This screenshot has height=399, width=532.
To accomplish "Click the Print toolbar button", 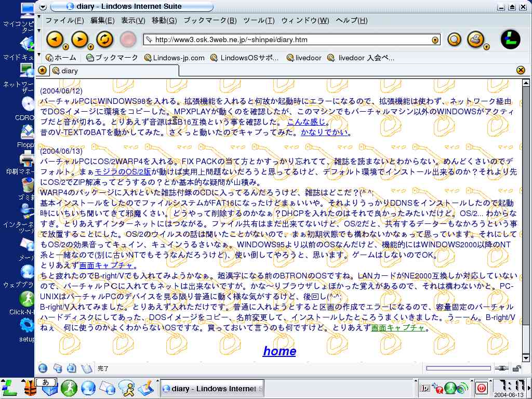I will [x=474, y=39].
